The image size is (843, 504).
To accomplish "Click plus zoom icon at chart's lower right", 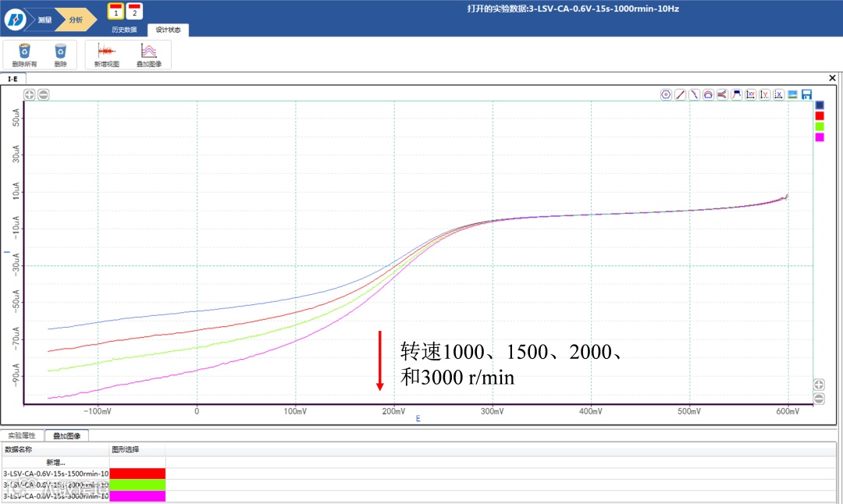I will click(x=819, y=385).
